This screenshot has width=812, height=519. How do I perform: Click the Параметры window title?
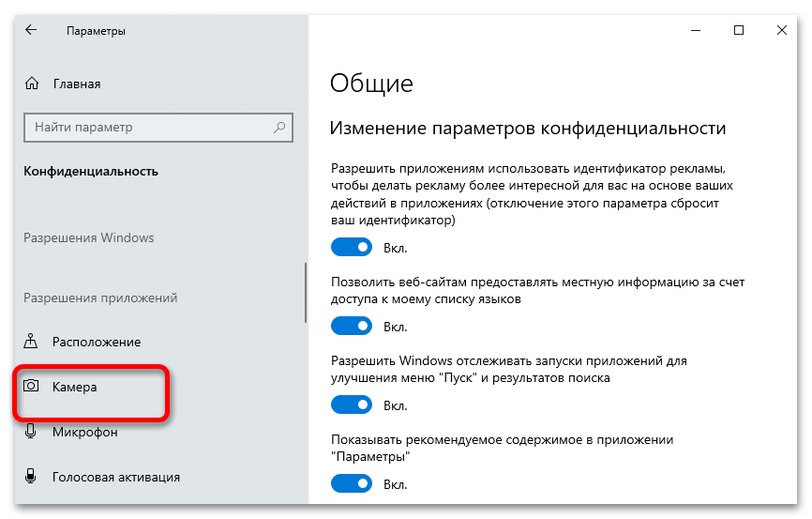click(x=96, y=31)
